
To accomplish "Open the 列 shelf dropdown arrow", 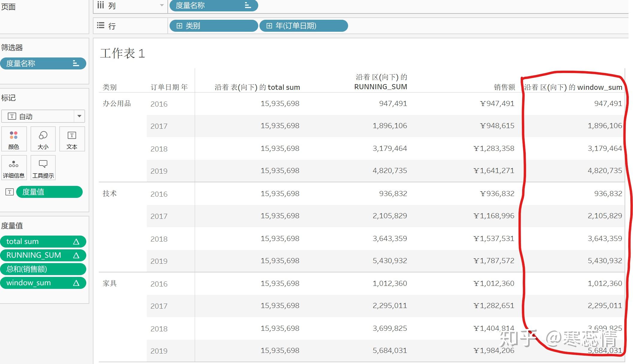I will pos(162,5).
